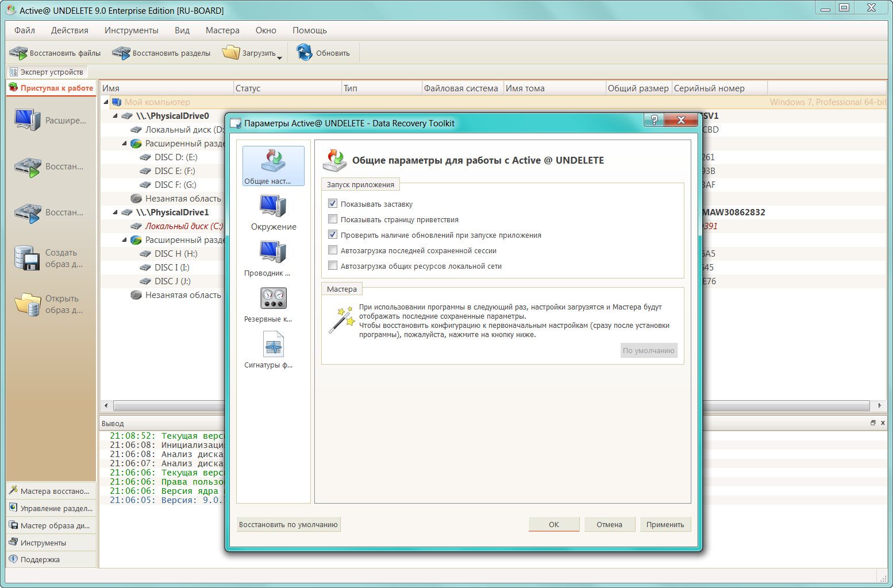Collapse the \\.\PhysicalDrive0 node
This screenshot has width=893, height=588.
point(115,115)
